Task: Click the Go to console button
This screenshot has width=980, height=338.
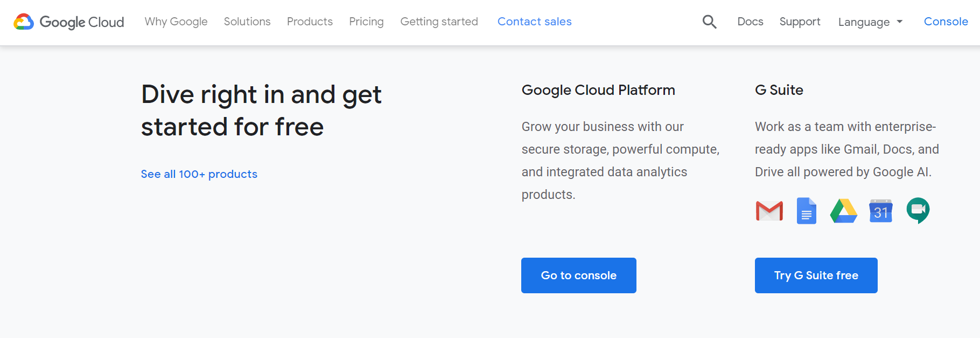Action: pos(579,275)
